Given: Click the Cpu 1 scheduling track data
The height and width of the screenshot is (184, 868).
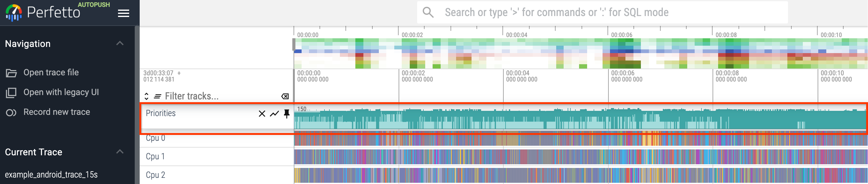Looking at the screenshot, I should coord(573,157).
